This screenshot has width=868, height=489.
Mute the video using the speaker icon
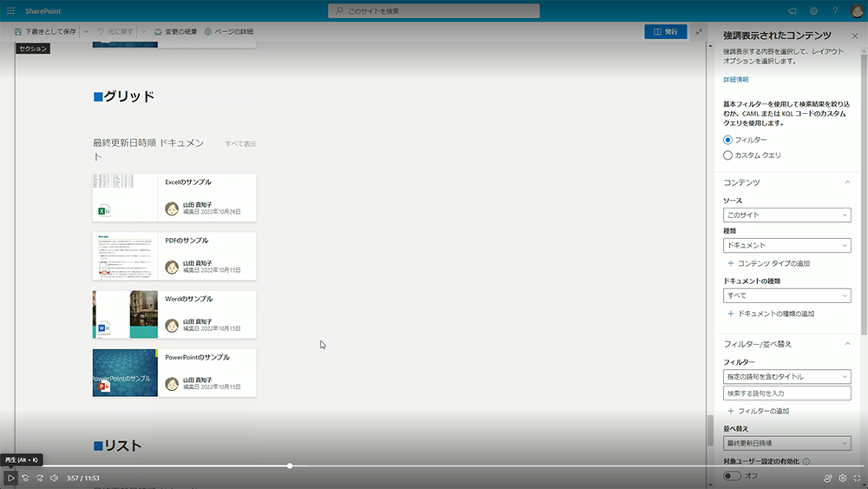tap(54, 478)
